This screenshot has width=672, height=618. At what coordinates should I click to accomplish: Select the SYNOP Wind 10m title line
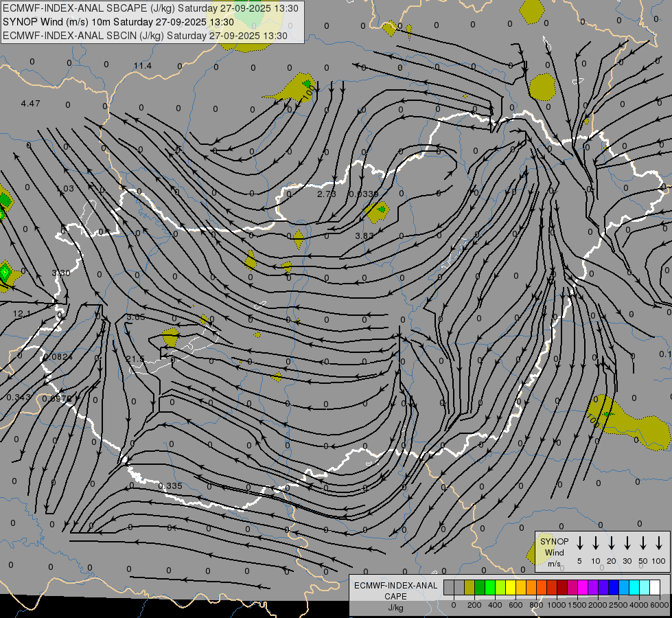(x=118, y=22)
